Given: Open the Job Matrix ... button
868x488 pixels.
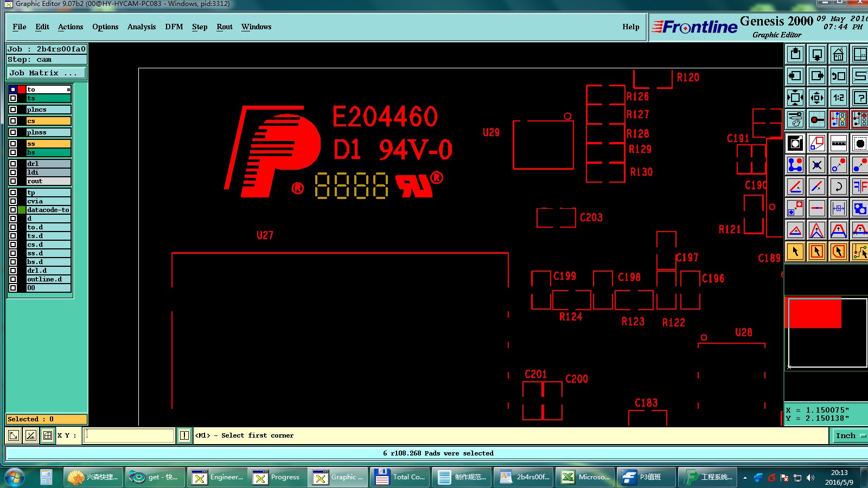Looking at the screenshot, I should coord(46,73).
